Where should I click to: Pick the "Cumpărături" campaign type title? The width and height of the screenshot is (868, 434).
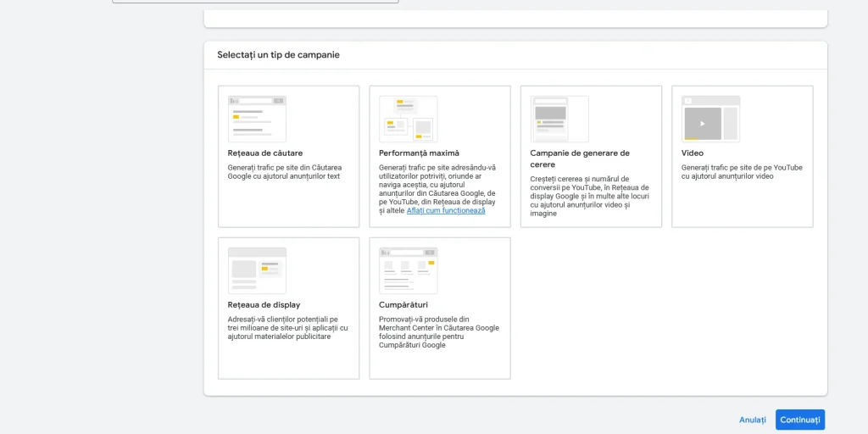tap(403, 305)
